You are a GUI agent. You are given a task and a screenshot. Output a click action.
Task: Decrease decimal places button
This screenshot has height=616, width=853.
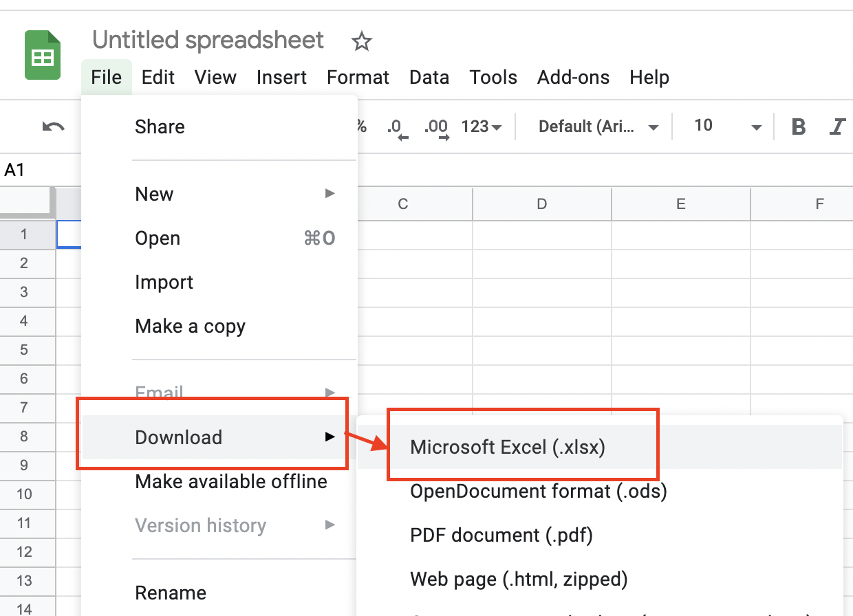398,128
